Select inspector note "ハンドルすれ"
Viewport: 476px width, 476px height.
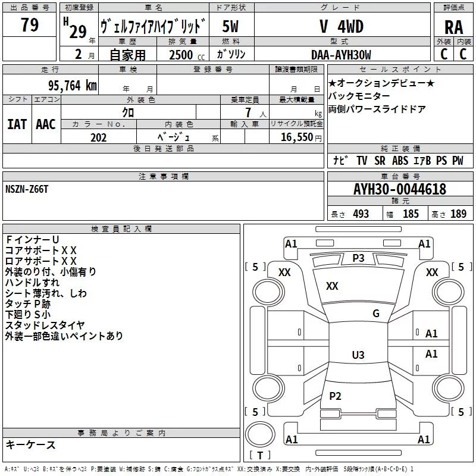click(x=32, y=282)
